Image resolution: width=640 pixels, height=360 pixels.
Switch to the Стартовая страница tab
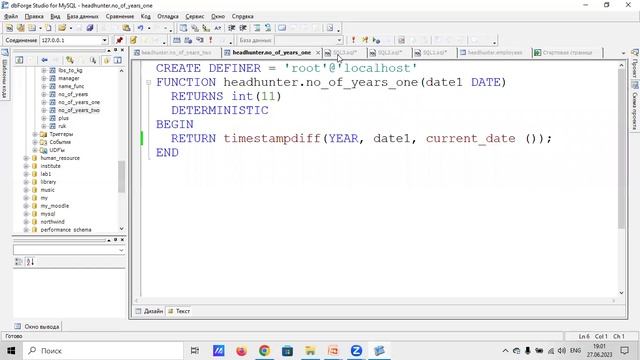point(567,53)
